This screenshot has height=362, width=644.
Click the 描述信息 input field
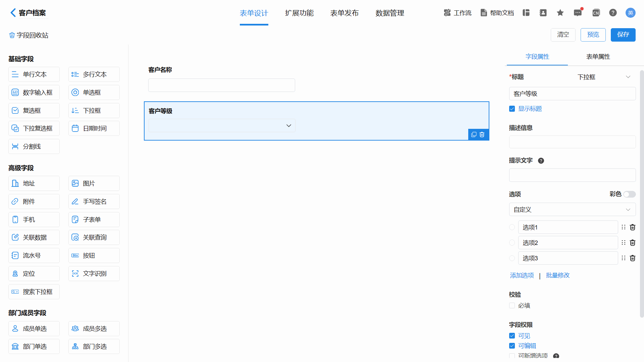point(572,142)
